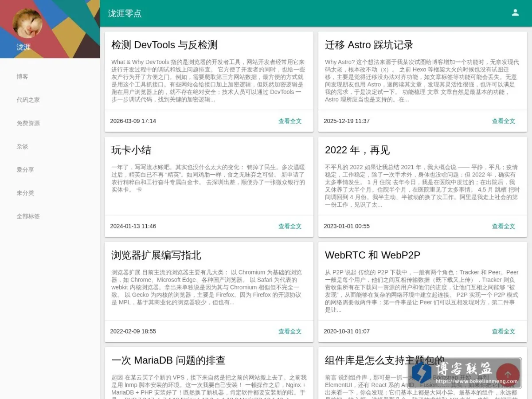
Task: Click the DevTools post excerpt text
Action: 209,81
